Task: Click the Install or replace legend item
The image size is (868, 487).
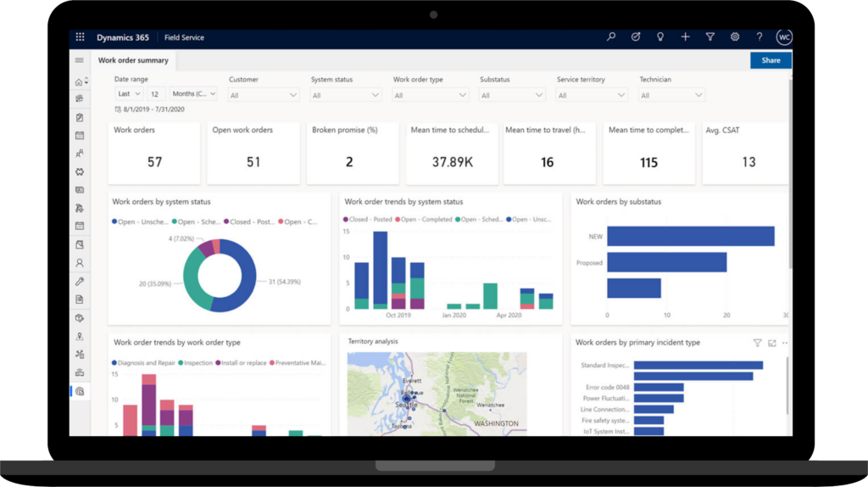Action: (241, 363)
